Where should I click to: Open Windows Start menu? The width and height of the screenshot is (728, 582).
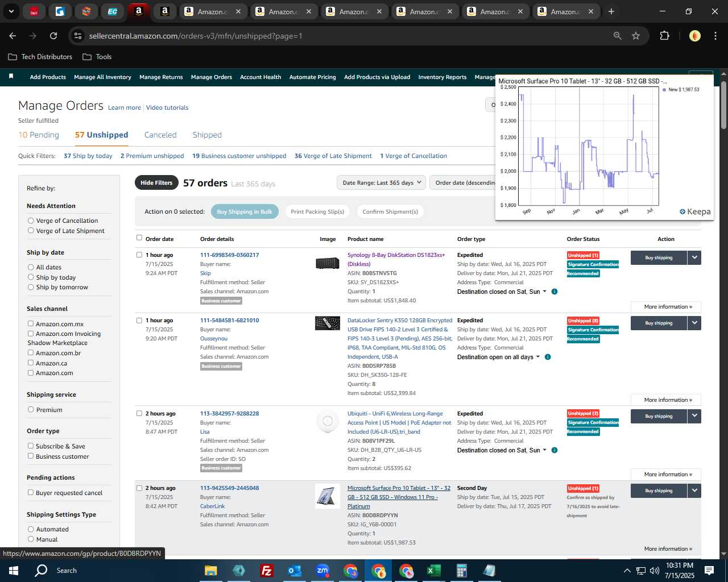[14, 571]
